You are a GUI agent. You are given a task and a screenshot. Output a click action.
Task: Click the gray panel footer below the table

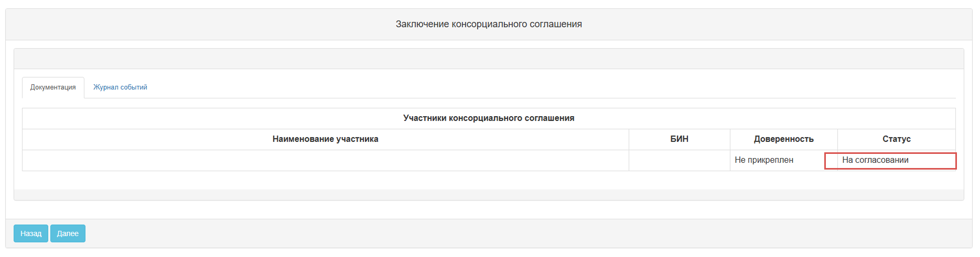[489, 195]
